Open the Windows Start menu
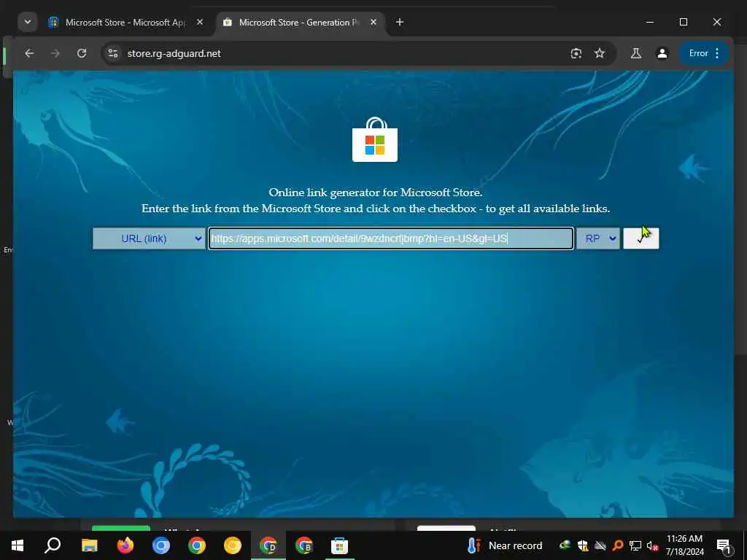The height and width of the screenshot is (560, 747). (18, 545)
